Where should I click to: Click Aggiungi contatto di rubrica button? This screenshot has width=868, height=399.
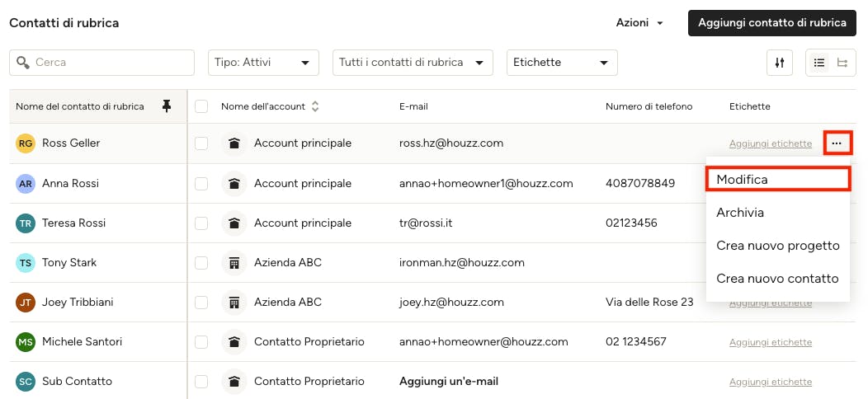(772, 23)
